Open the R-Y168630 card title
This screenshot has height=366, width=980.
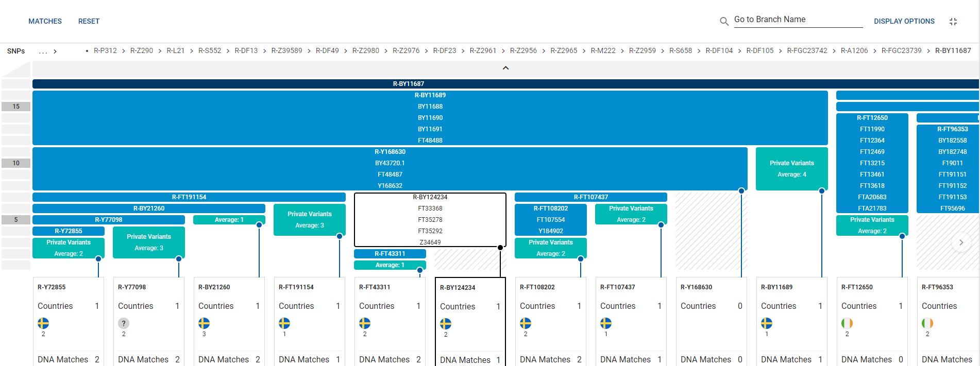coord(696,287)
